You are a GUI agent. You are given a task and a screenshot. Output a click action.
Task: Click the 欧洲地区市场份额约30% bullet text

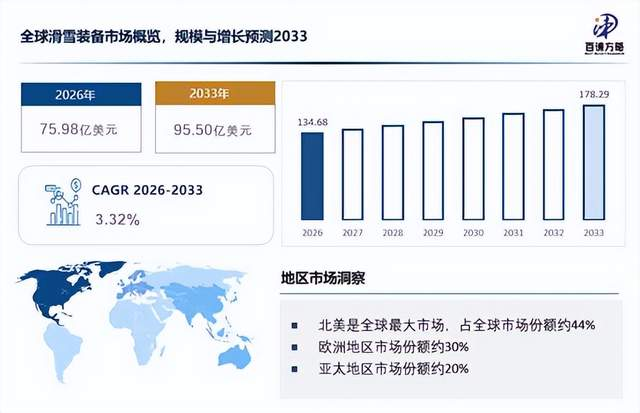click(x=393, y=347)
